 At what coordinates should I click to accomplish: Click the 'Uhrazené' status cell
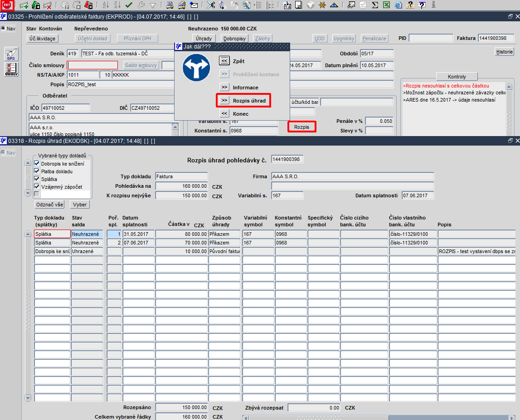pos(87,251)
